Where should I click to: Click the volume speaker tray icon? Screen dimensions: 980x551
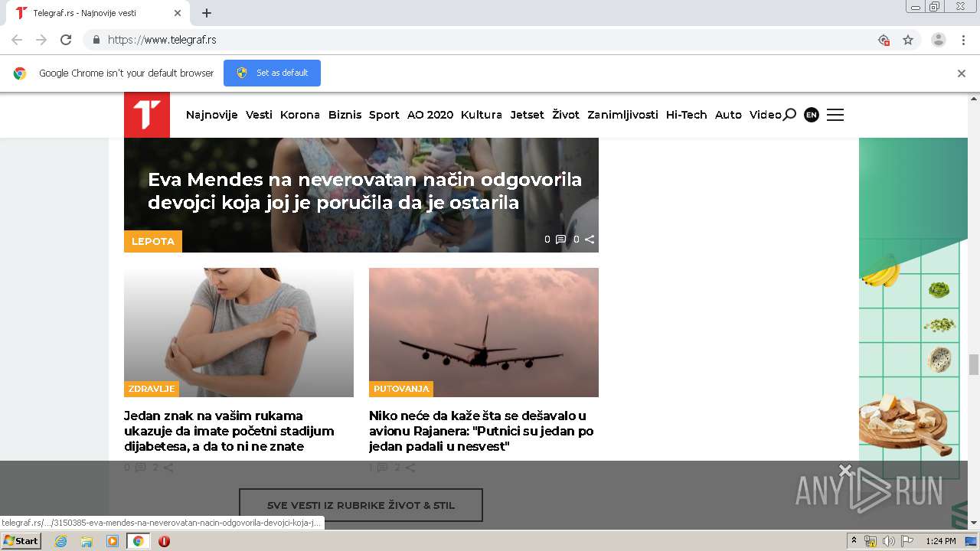888,541
